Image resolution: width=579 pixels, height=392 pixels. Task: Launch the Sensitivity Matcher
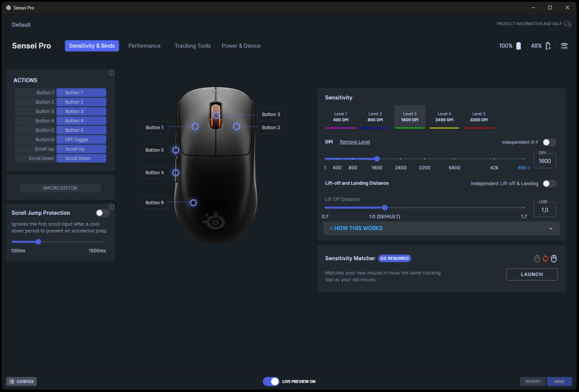point(532,275)
